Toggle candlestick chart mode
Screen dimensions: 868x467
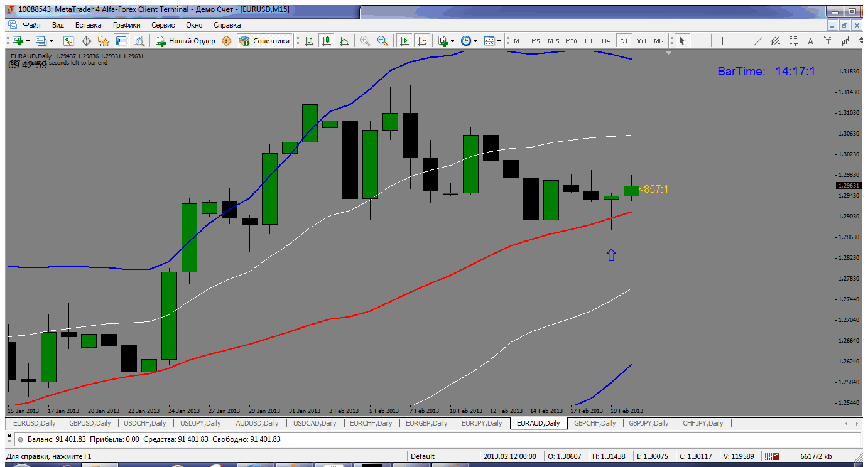tap(327, 41)
